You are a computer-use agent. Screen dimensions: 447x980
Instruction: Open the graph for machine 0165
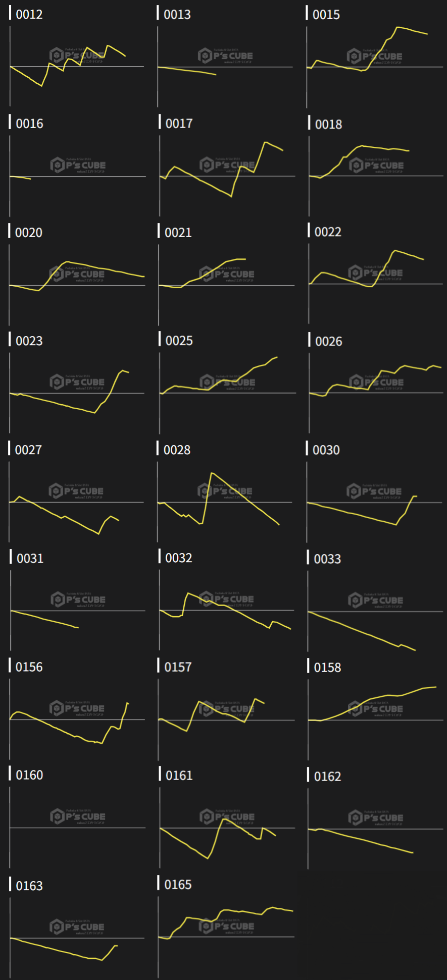226,937
